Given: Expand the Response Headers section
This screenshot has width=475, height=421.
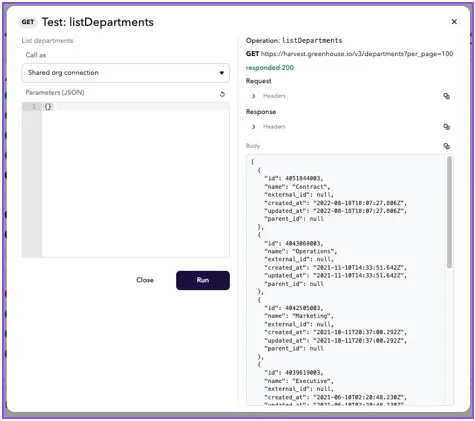Looking at the screenshot, I should (254, 127).
